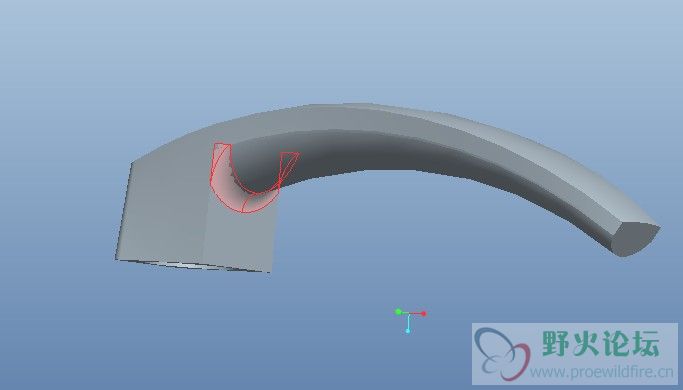The width and height of the screenshot is (683, 390).
Task: Click the cyan axis endpoint of triad
Action: click(x=408, y=331)
